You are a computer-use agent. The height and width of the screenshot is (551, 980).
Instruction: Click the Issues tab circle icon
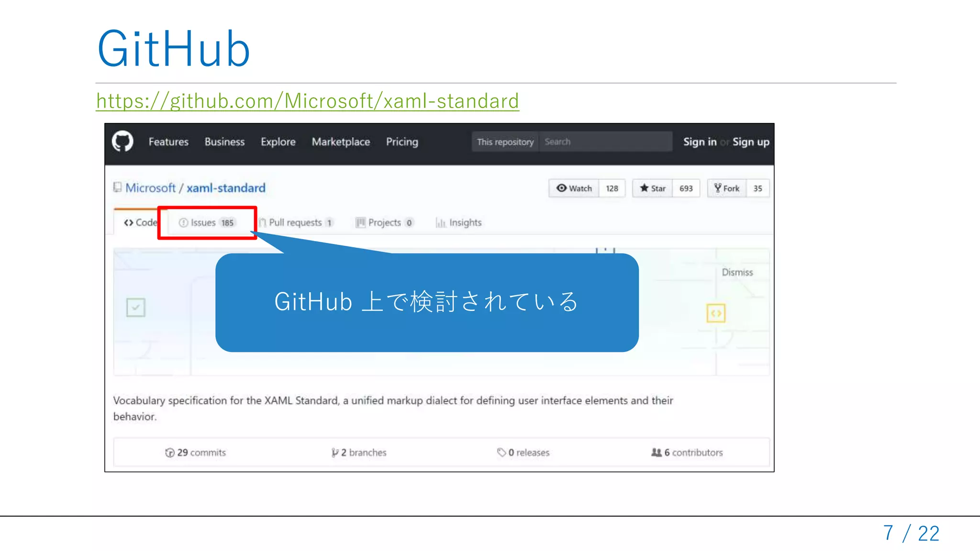[x=183, y=222]
